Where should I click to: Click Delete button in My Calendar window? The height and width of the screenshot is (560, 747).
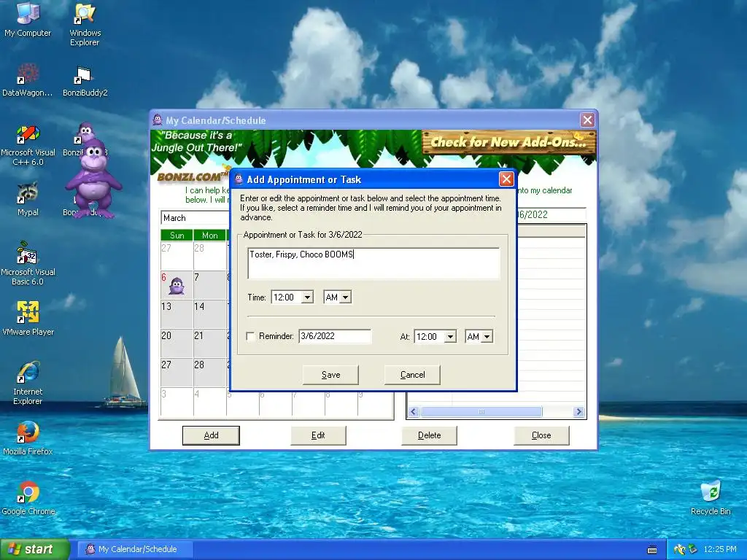(429, 435)
